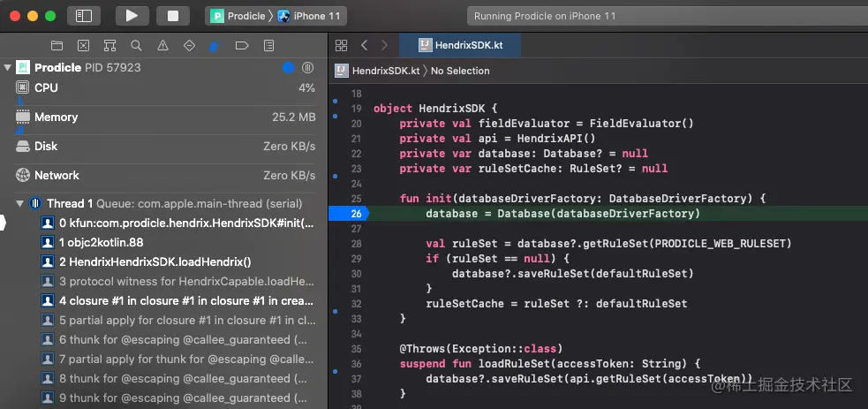Screen dimensions: 868x409
Task: Open the Breakpoint navigator icon
Action: click(x=242, y=45)
